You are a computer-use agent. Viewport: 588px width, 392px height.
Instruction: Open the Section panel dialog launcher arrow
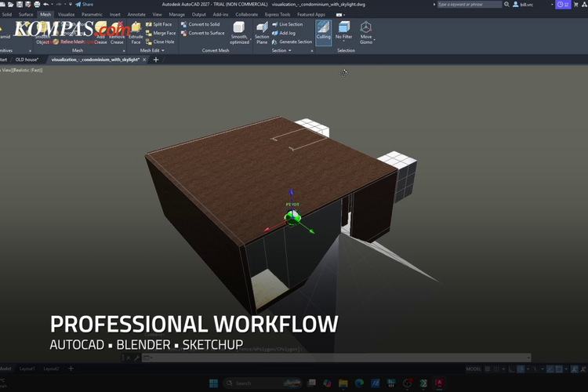[312, 51]
